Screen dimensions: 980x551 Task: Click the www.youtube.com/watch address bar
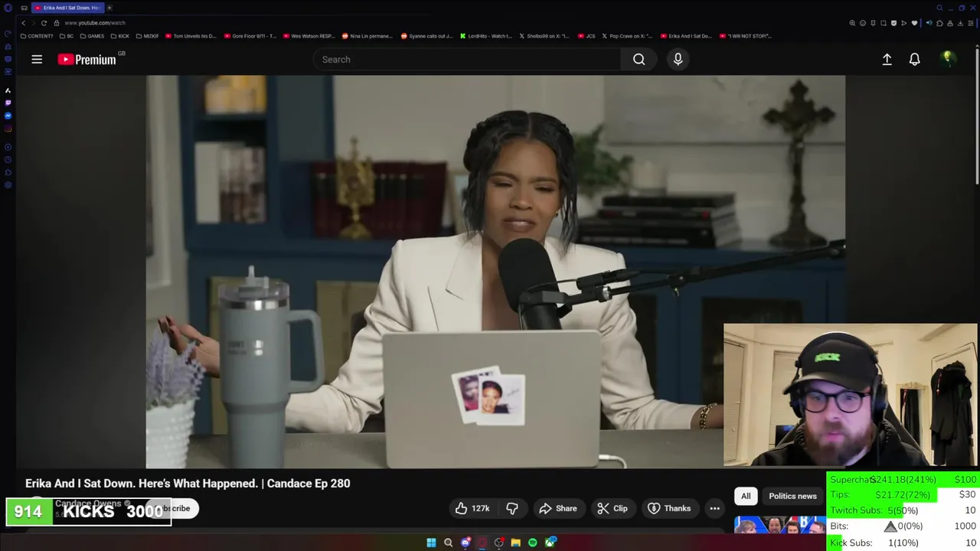(x=95, y=23)
